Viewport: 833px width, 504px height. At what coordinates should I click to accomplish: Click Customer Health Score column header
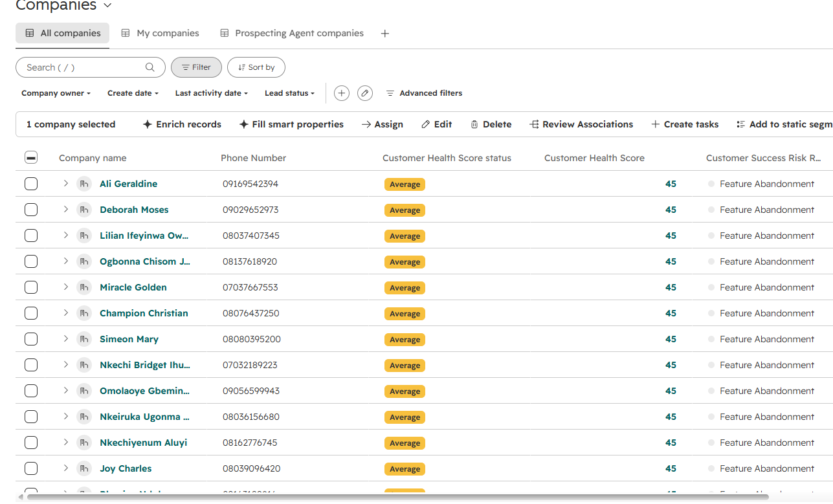click(x=594, y=158)
